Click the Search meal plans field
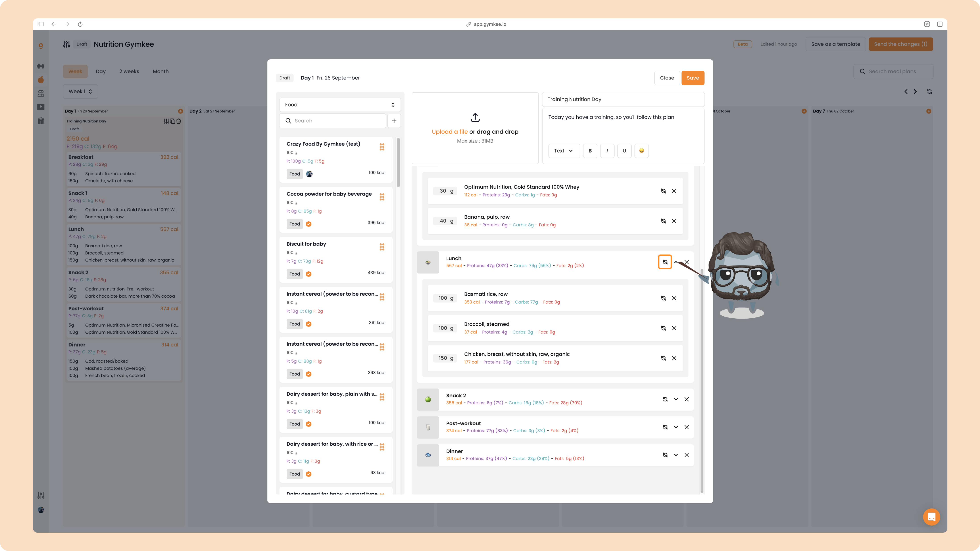Viewport: 980px width, 551px height. pos(893,71)
